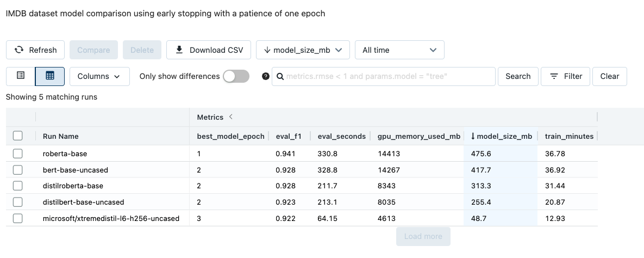Select train_minutes value 12.93
The image size is (644, 258).
[555, 218]
